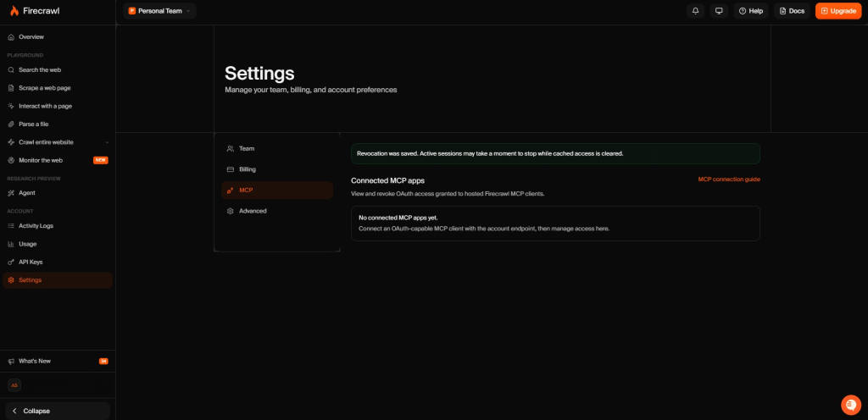Open What's New updates

pos(58,361)
